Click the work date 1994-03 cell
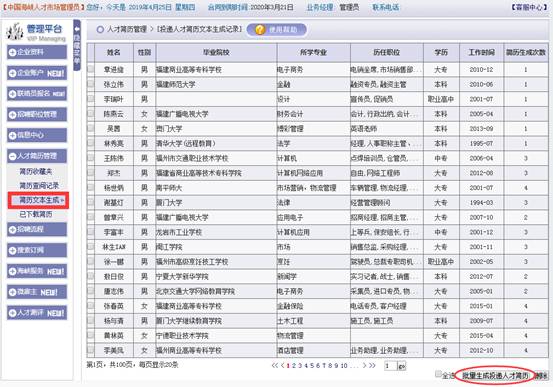 pos(481,202)
